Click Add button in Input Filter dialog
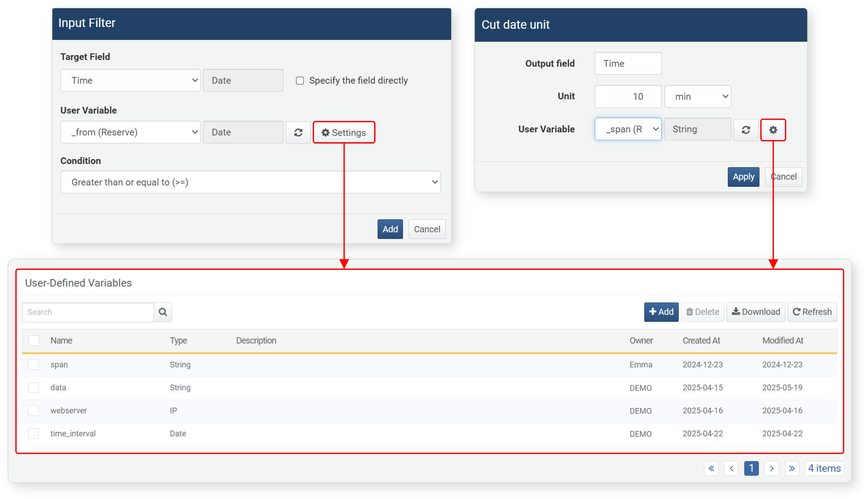This screenshot has height=499, width=868. (390, 229)
